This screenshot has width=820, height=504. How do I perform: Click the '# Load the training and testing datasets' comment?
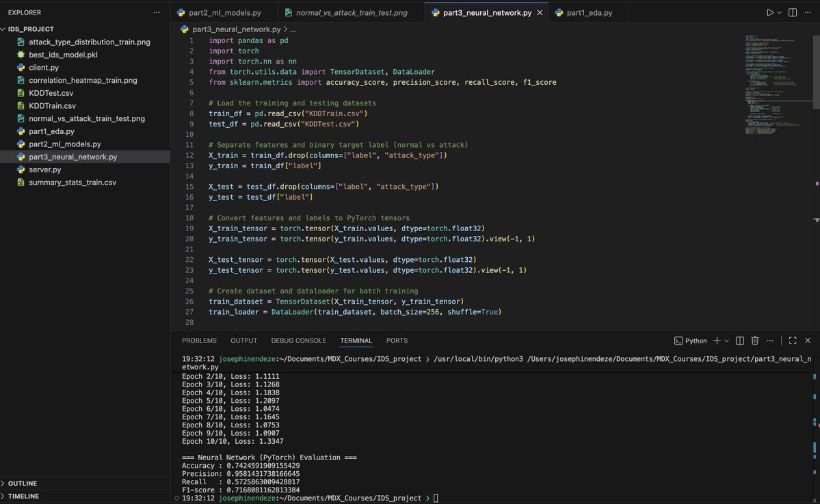[292, 103]
